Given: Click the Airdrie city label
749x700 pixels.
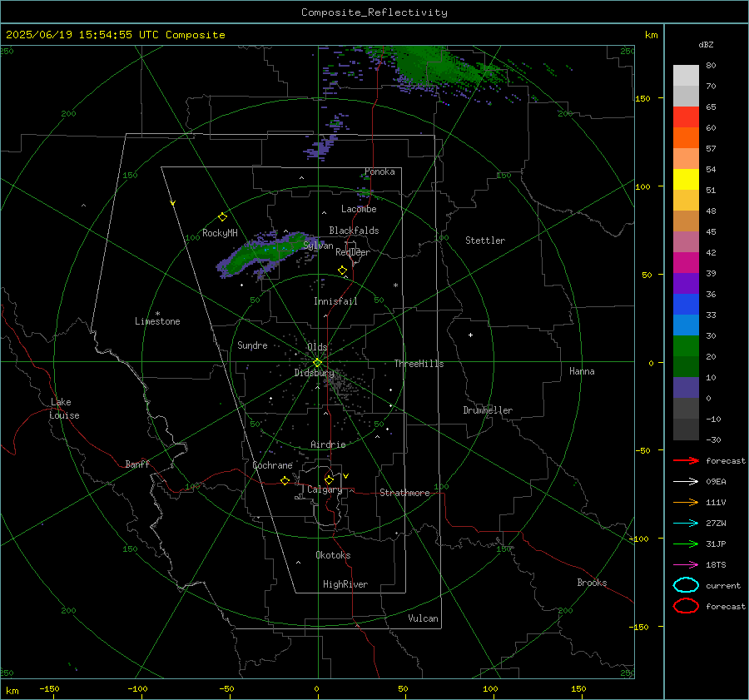Looking at the screenshot, I should pos(328,444).
